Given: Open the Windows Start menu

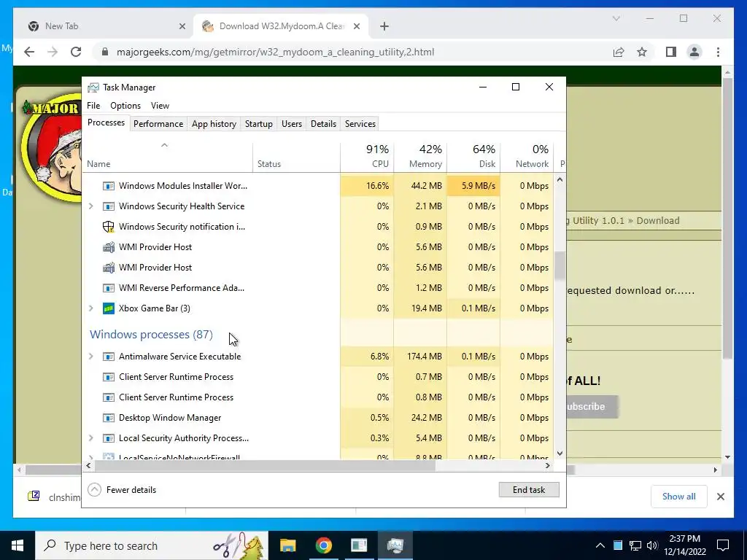Looking at the screenshot, I should (18, 545).
